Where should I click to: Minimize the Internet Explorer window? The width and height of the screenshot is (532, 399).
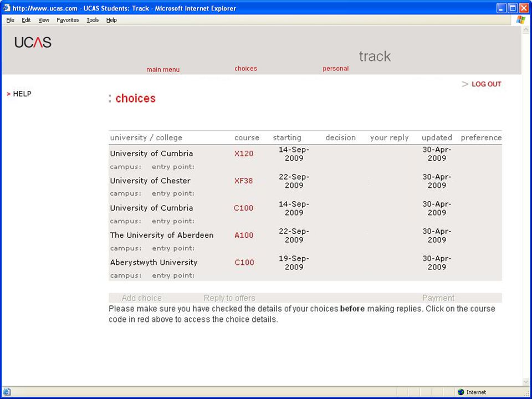pos(502,8)
